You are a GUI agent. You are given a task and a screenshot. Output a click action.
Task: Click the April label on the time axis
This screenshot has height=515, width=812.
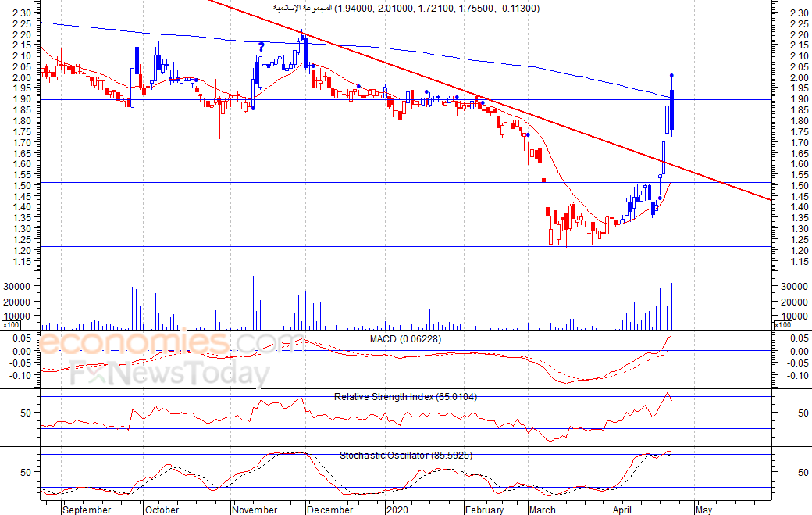point(622,510)
